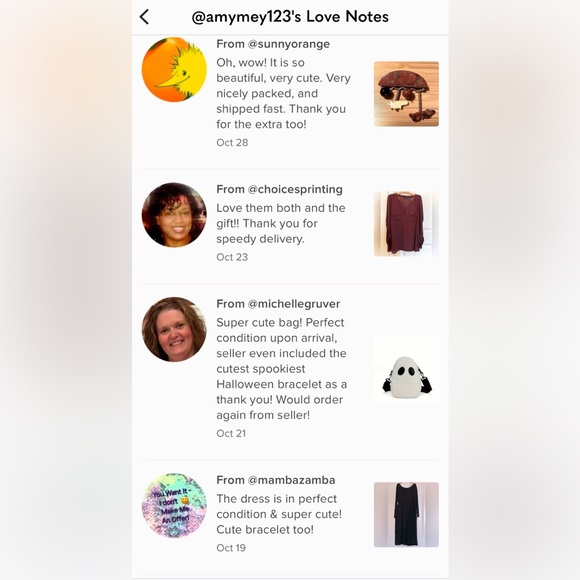Screen dimensions: 580x580
Task: Click the Oct 21 date label
Action: (231, 434)
